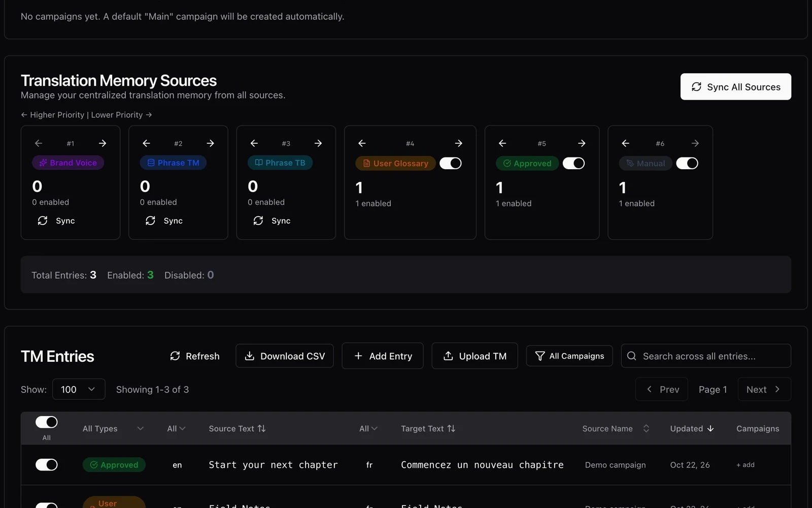The height and width of the screenshot is (508, 812).
Task: Download CSV of entries
Action: coord(285,356)
